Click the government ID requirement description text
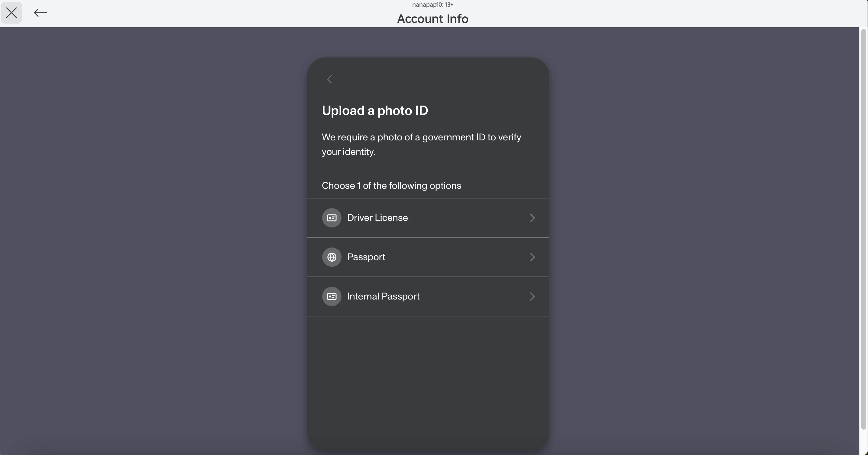Viewport: 868px width, 455px height. 421,144
